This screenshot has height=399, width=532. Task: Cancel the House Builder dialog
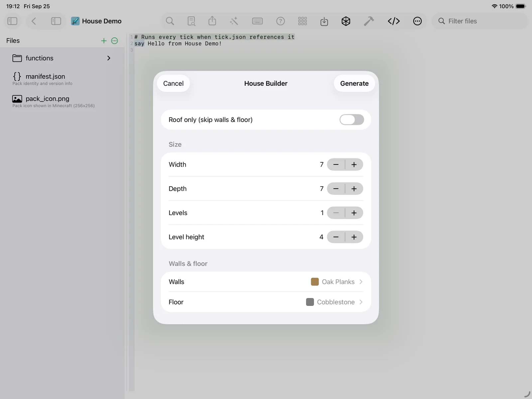pos(173,83)
